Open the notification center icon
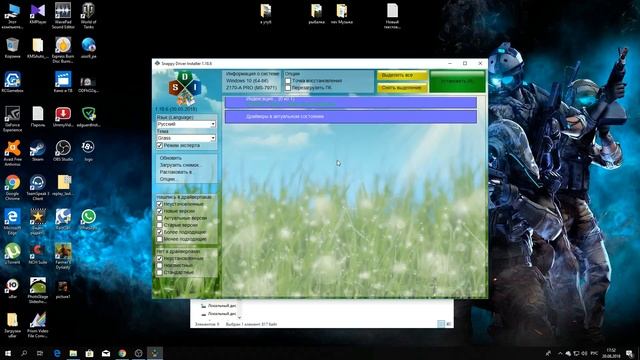Screen dimensions: 640x360 pos(629,353)
